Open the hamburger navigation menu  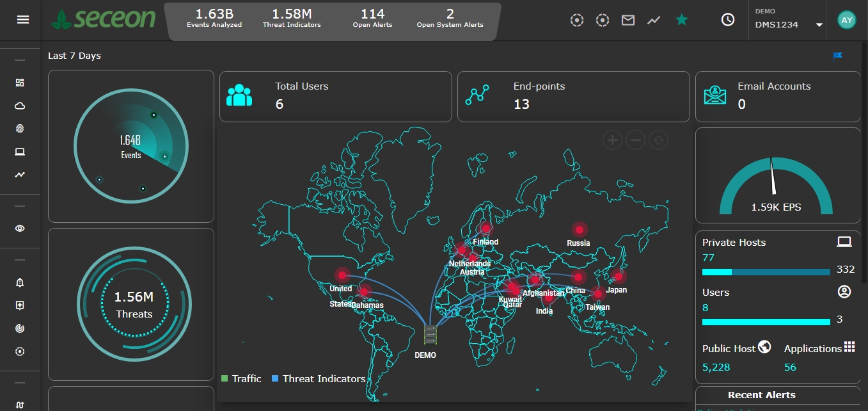pyautogui.click(x=23, y=20)
